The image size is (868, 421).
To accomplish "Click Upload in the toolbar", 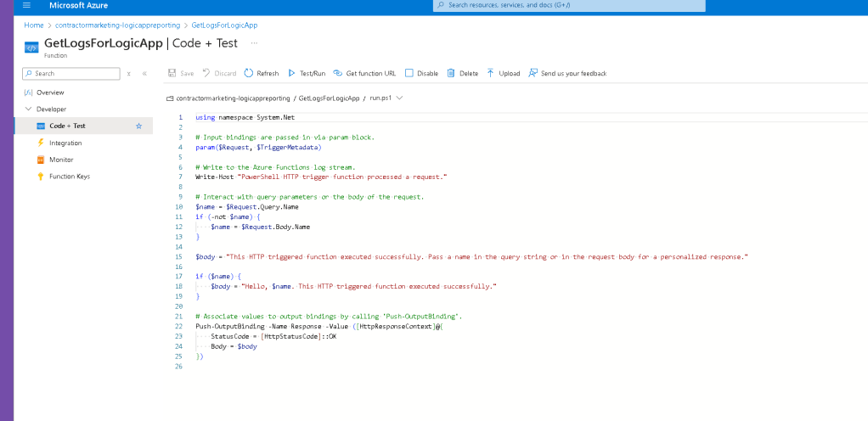I will pyautogui.click(x=503, y=73).
